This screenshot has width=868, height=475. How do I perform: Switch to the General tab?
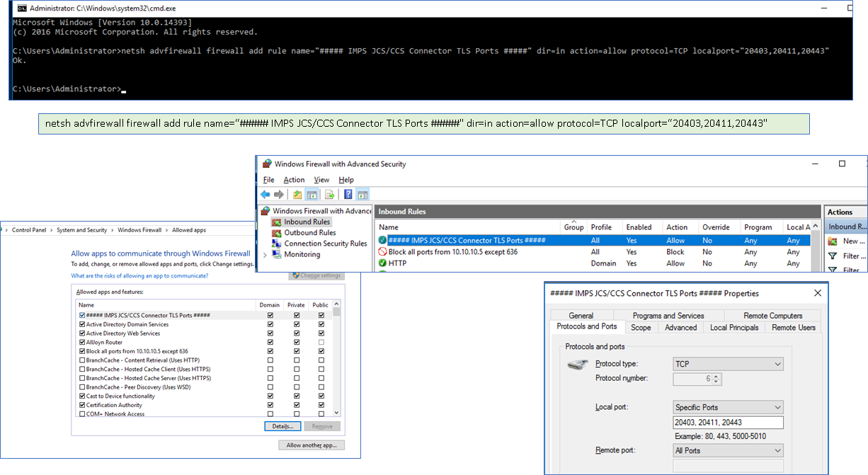581,316
